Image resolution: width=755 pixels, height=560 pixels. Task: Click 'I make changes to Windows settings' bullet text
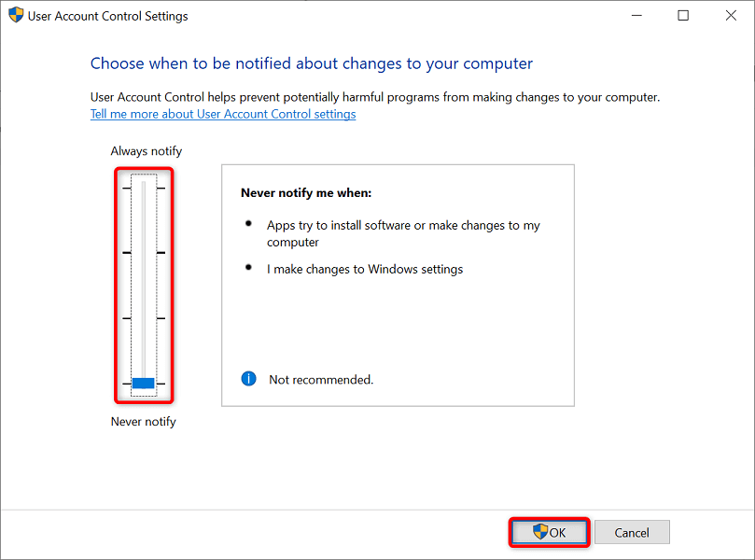365,269
